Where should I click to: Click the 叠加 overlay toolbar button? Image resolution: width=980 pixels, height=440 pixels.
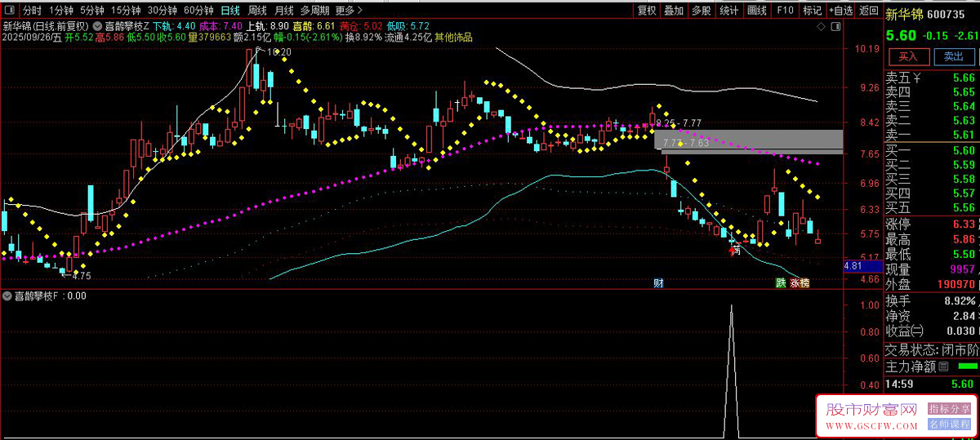[x=674, y=11]
